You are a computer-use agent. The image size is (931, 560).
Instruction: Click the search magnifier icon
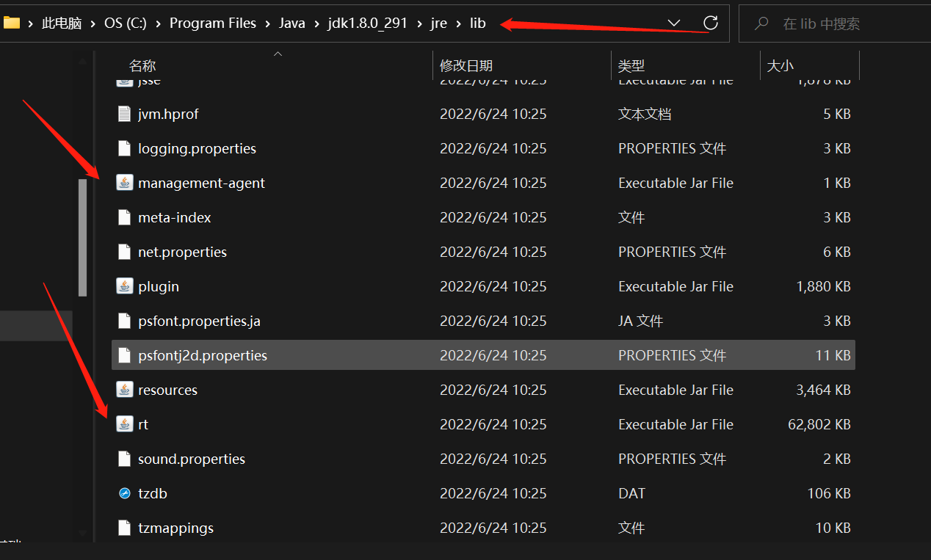(761, 23)
